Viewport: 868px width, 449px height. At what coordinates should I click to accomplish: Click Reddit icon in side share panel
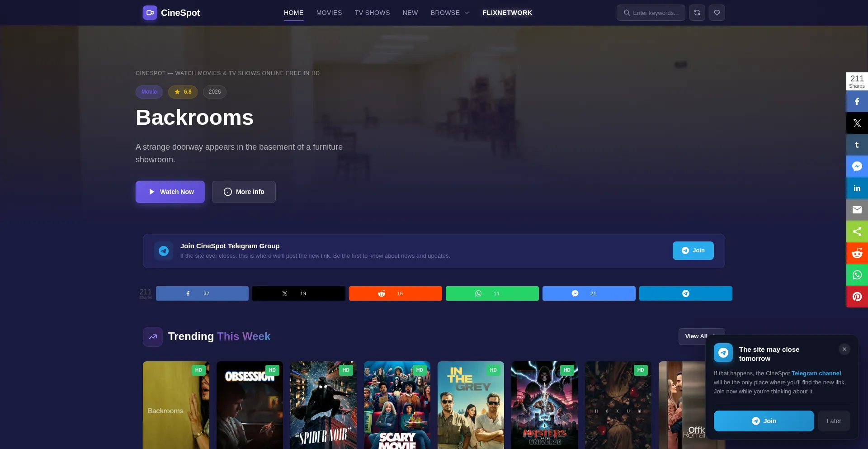857,253
